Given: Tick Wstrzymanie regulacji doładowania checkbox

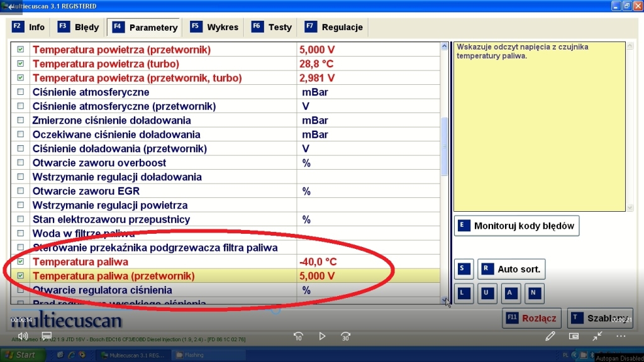Looking at the screenshot, I should tap(21, 177).
